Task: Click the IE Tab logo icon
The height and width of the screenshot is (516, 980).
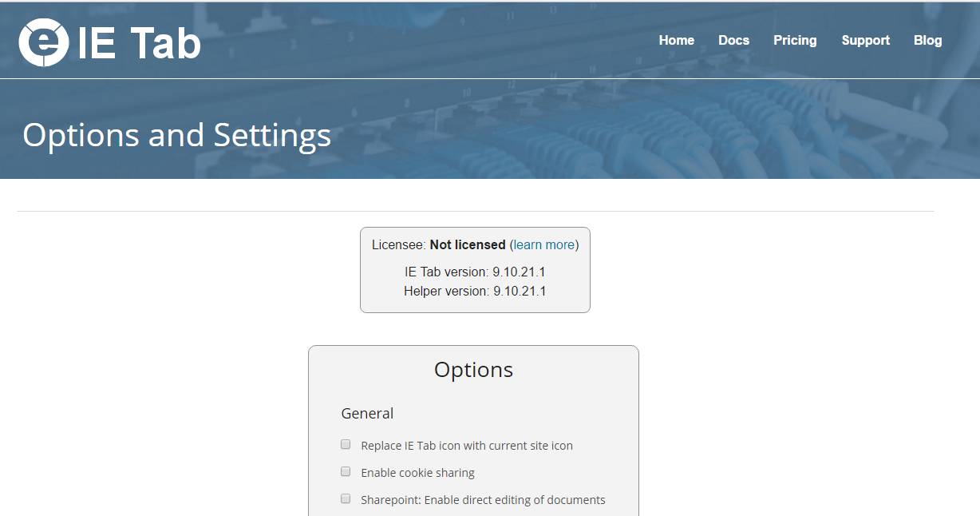Action: [43, 42]
